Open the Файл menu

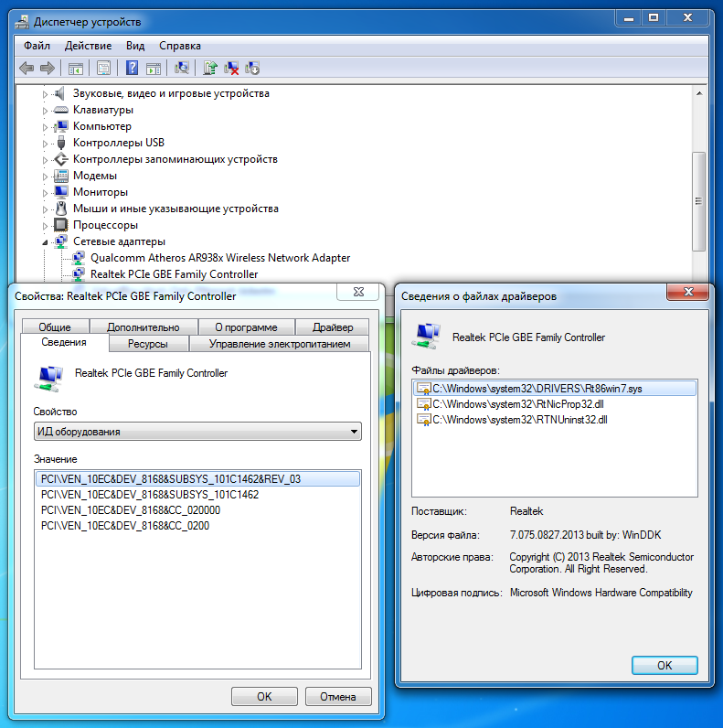coord(37,46)
